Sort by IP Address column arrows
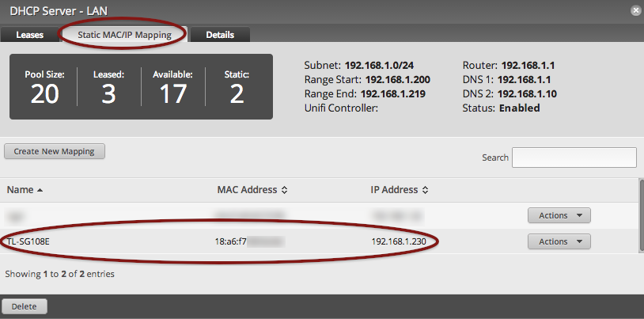Image resolution: width=644 pixels, height=319 pixels. point(425,190)
